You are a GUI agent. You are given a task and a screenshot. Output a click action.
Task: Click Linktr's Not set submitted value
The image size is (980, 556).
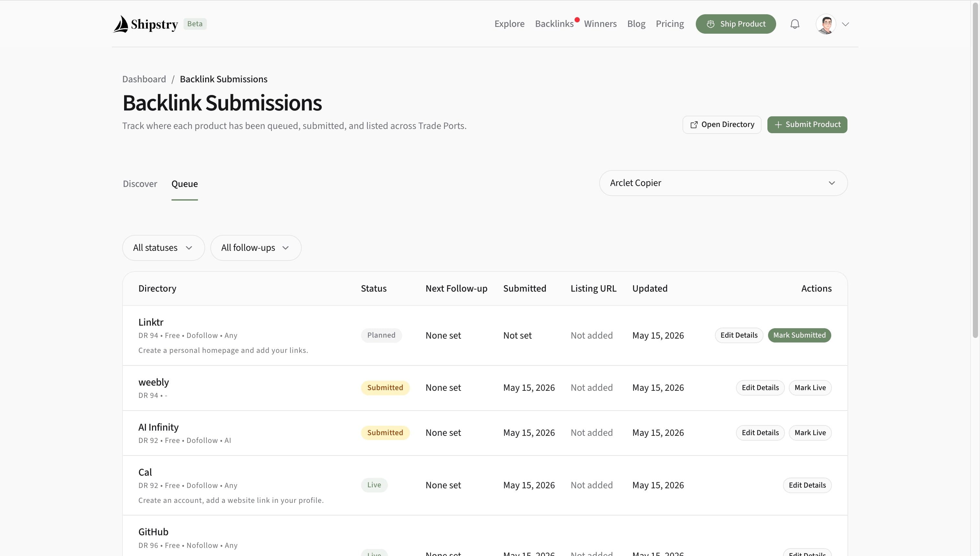click(x=517, y=336)
